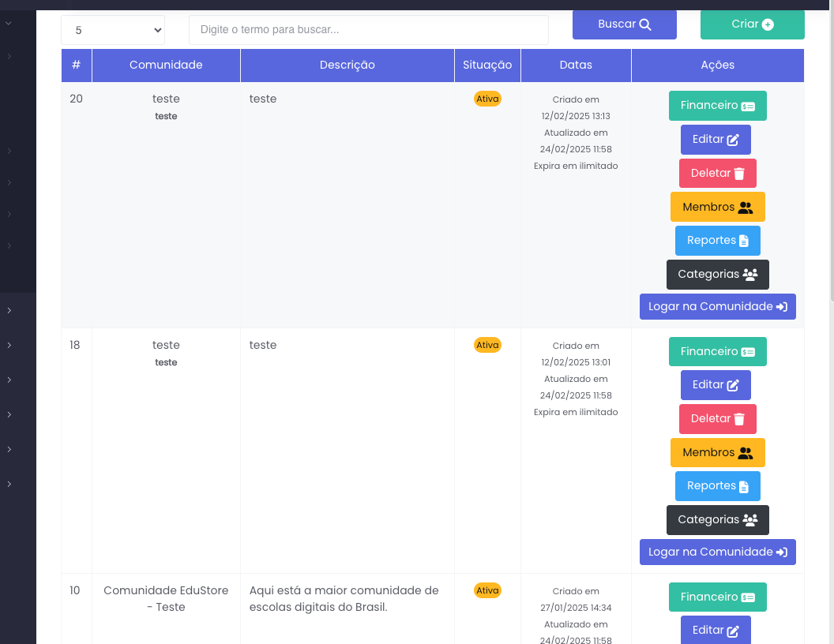834x644 pixels.
Task: Focus the search term input field
Action: click(x=368, y=30)
